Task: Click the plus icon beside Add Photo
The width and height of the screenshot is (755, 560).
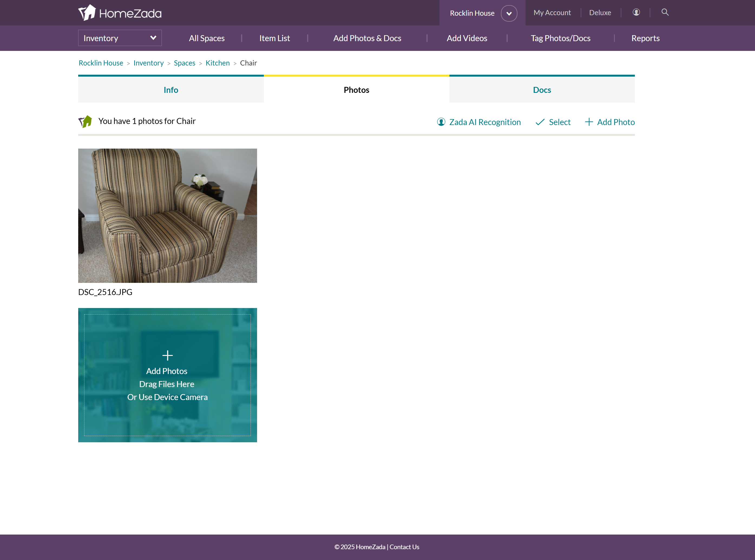Action: point(589,122)
